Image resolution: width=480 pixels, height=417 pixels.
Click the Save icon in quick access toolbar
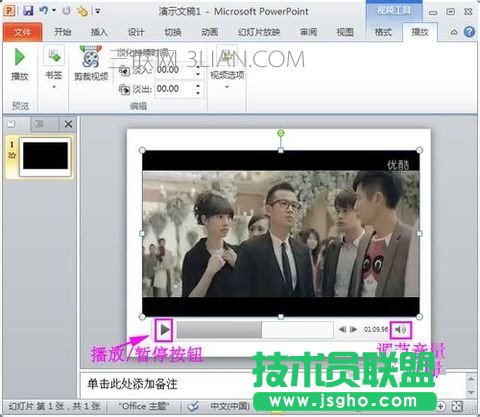[28, 11]
